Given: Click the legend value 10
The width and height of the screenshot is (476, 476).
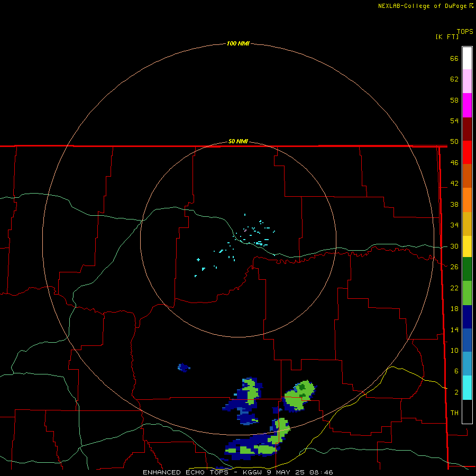Looking at the screenshot, I should pos(454,350).
